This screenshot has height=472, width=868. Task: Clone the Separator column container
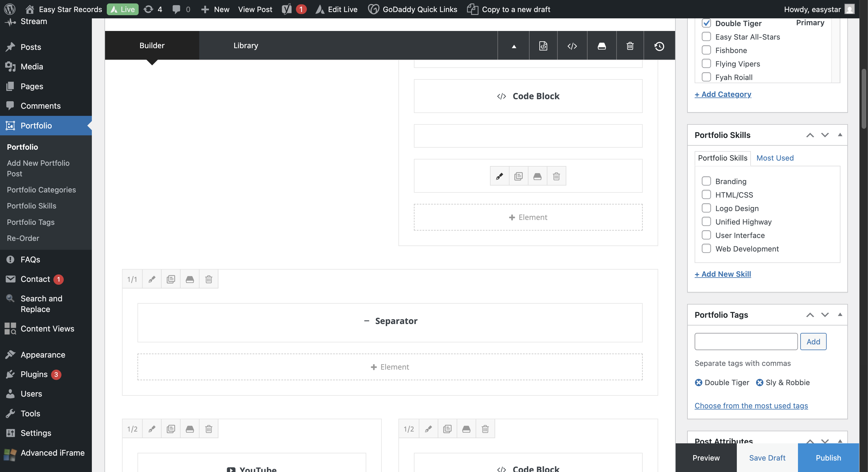[x=171, y=279]
